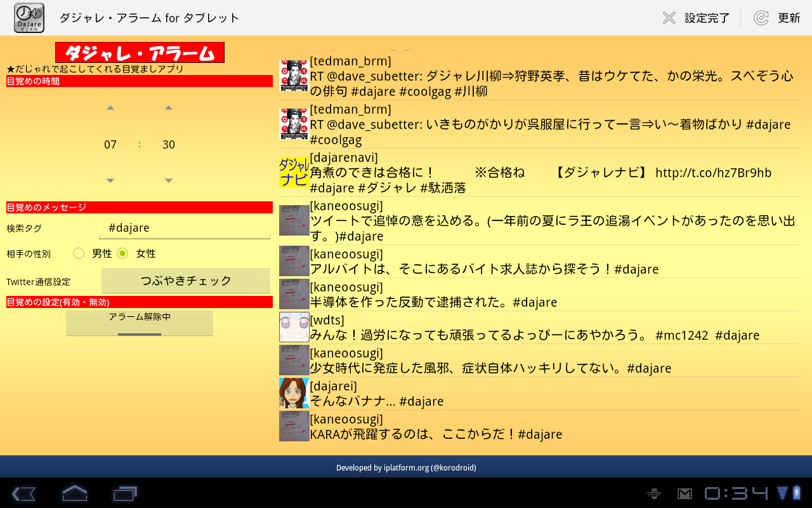
Task: Open kaneoosugi avatar on 少女時代 tweet
Action: [294, 360]
